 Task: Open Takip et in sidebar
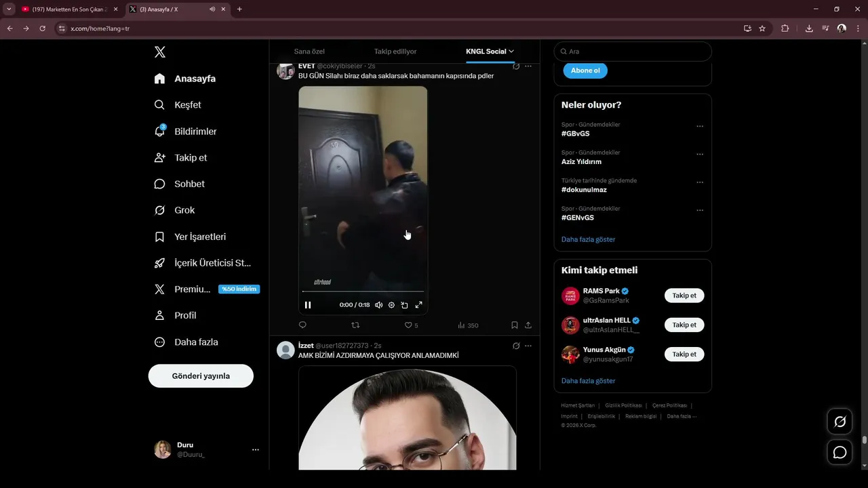(x=180, y=158)
